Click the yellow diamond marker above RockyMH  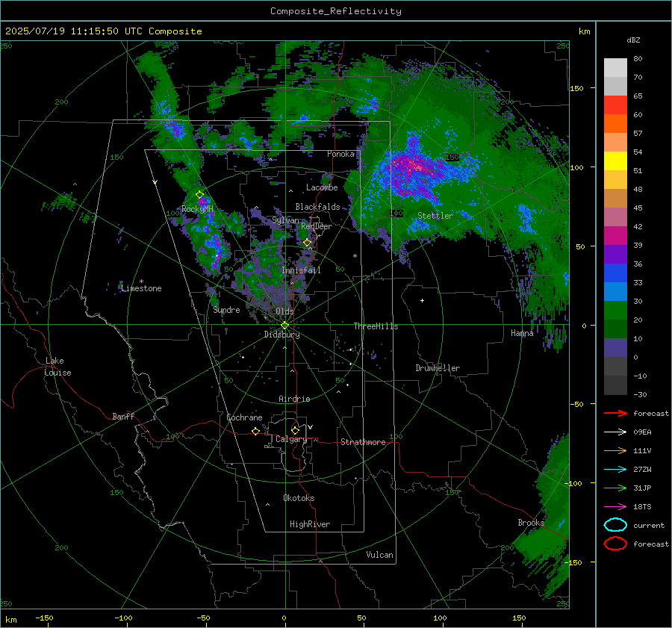199,195
